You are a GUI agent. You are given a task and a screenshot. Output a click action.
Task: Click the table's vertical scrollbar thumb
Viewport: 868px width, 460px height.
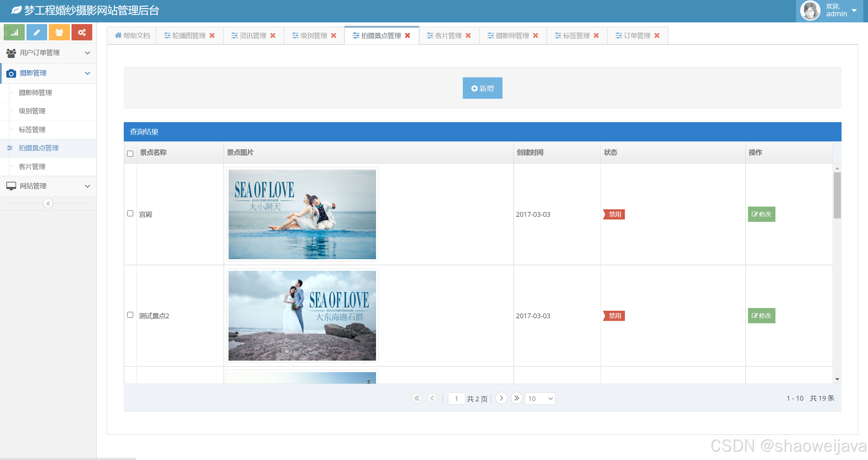pyautogui.click(x=837, y=195)
